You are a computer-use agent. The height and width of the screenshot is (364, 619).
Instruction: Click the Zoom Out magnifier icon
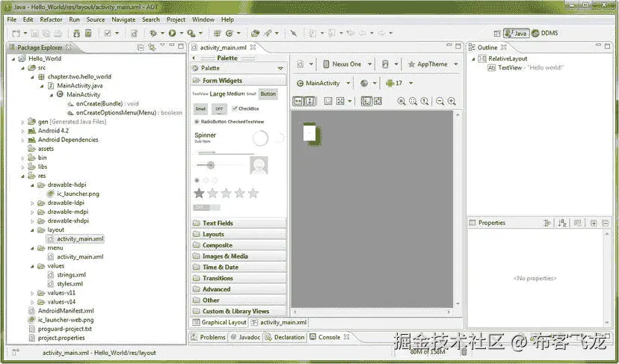point(440,101)
